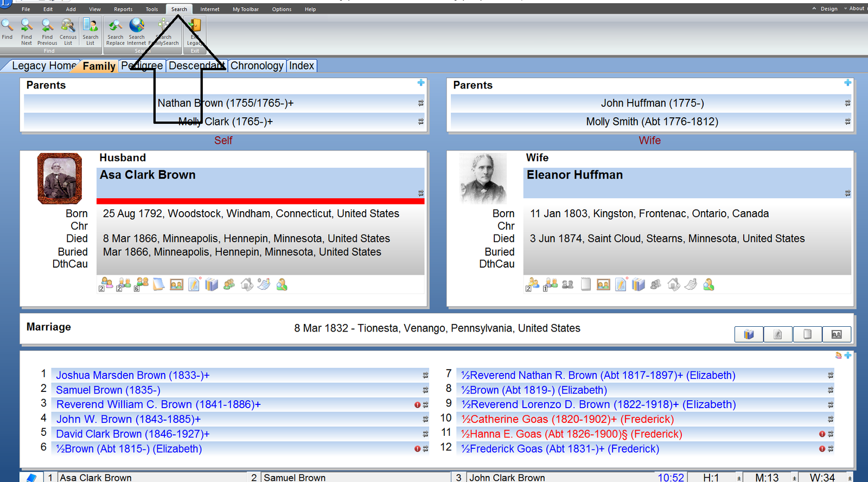Add parents to husband with plus icon
The width and height of the screenshot is (868, 482).
point(421,83)
